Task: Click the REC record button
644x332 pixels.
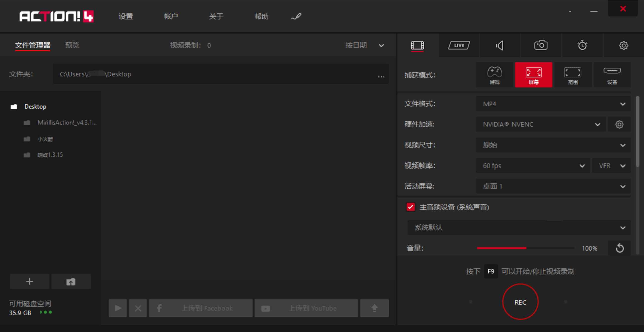Action: pos(520,302)
